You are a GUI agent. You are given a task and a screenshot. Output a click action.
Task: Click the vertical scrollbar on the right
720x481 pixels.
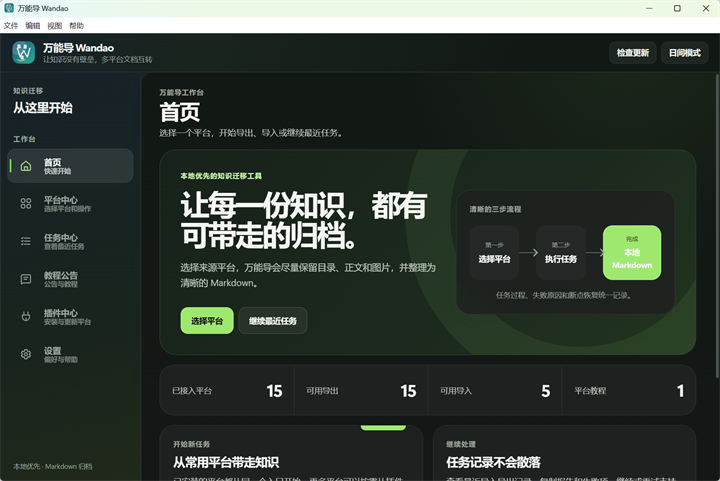pyautogui.click(x=717, y=226)
